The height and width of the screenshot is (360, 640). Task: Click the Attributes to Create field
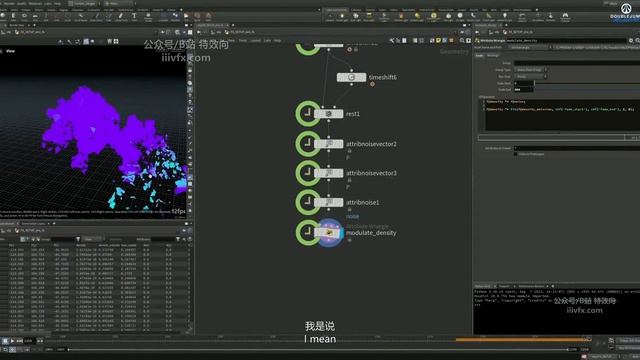tap(577, 148)
